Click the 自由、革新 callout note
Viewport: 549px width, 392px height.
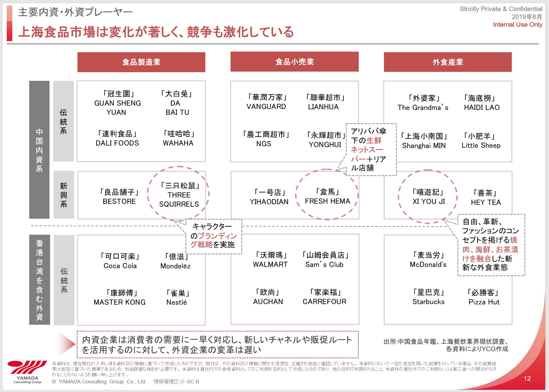tap(491, 245)
